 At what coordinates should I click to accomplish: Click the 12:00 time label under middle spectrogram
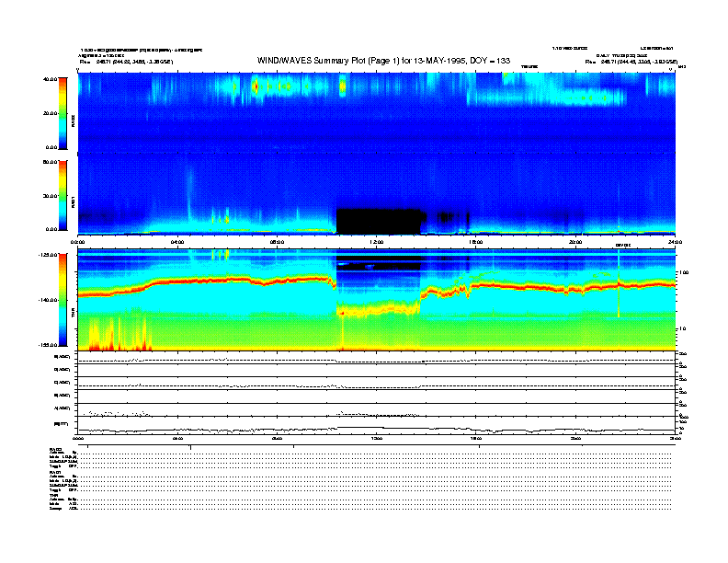tap(377, 242)
